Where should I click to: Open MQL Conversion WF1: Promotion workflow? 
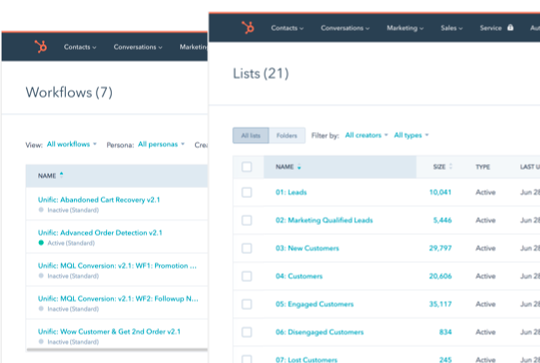click(117, 266)
